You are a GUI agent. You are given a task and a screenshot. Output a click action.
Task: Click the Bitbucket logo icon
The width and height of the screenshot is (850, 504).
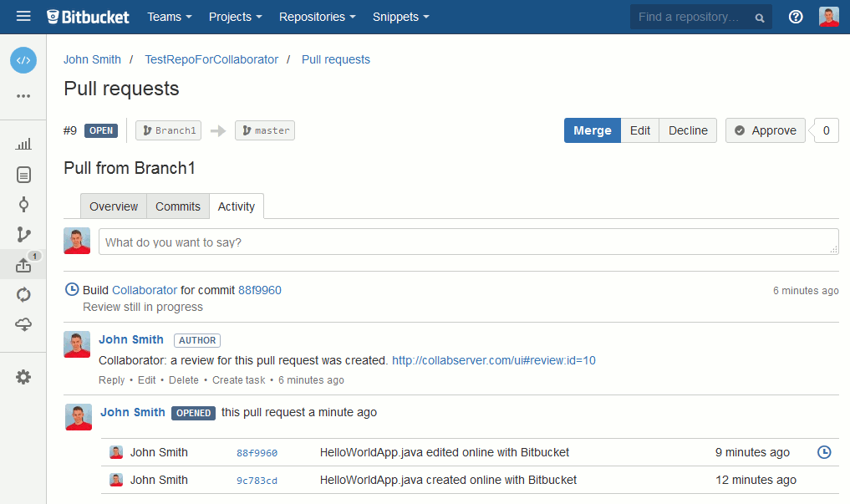[x=51, y=16]
